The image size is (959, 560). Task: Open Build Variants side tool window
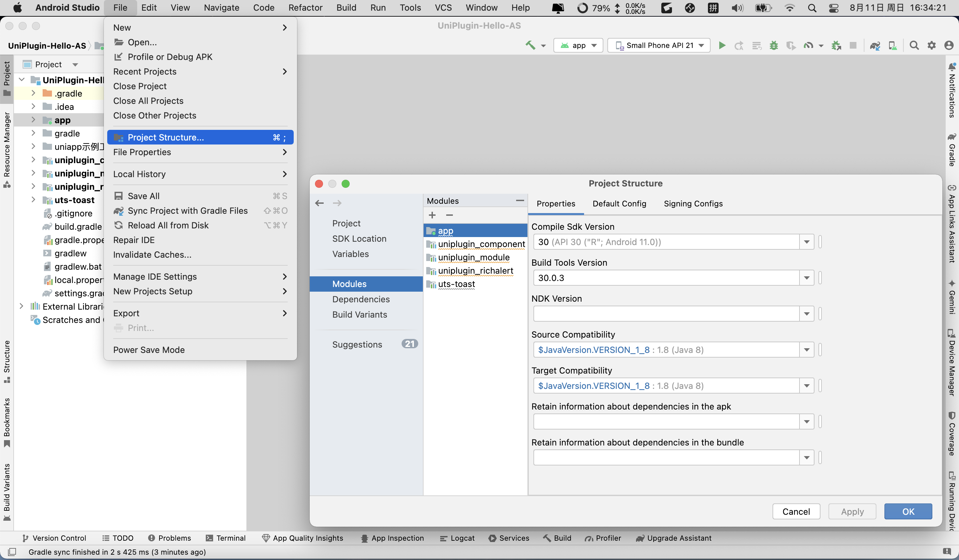pos(7,492)
